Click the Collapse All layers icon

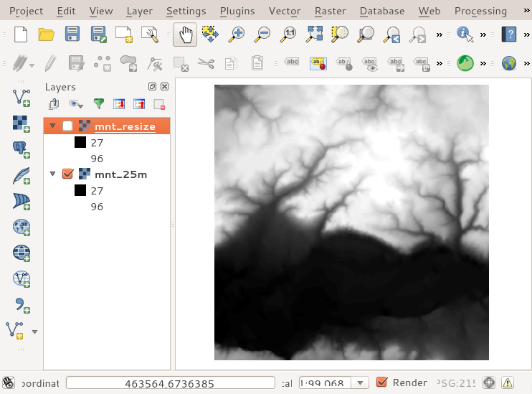tap(139, 104)
